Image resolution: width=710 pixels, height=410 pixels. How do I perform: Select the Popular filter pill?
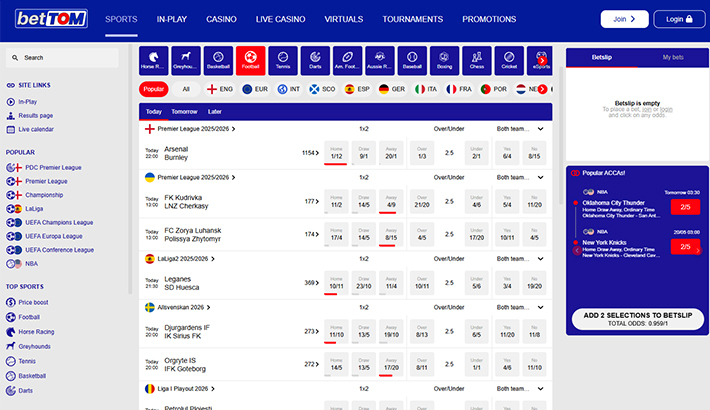(154, 89)
